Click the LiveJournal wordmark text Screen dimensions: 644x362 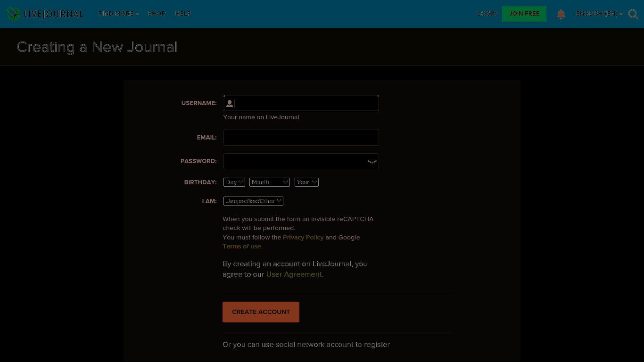(53, 14)
